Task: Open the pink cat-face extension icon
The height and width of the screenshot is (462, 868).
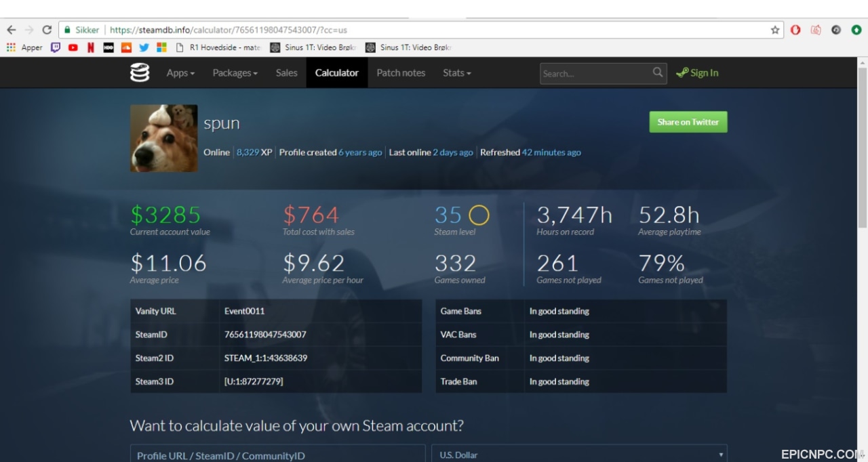Action: [816, 30]
